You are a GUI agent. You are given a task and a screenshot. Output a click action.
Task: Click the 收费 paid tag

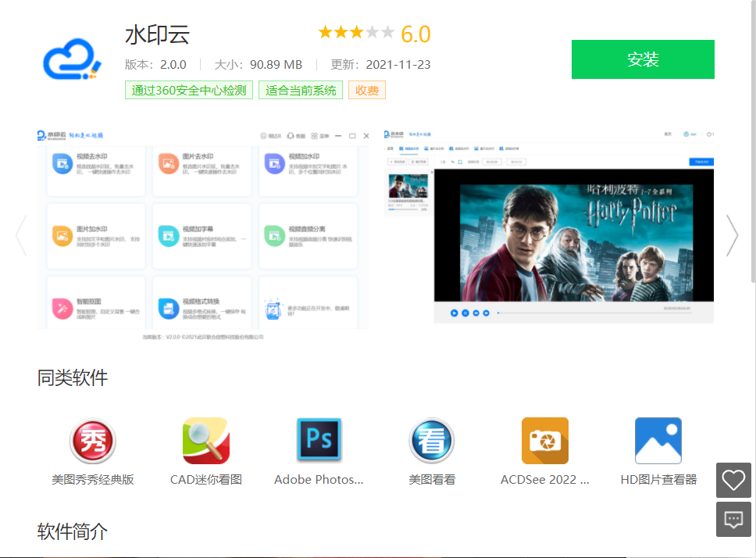tap(367, 90)
